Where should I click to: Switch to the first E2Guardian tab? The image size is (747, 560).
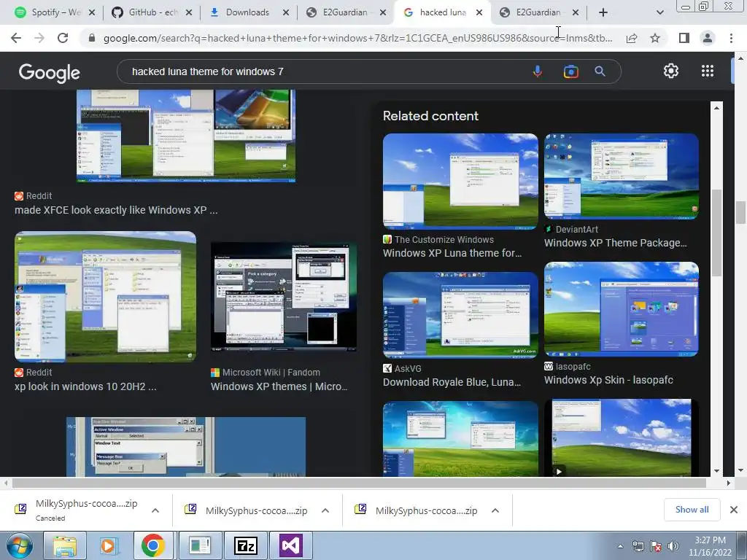coord(346,12)
